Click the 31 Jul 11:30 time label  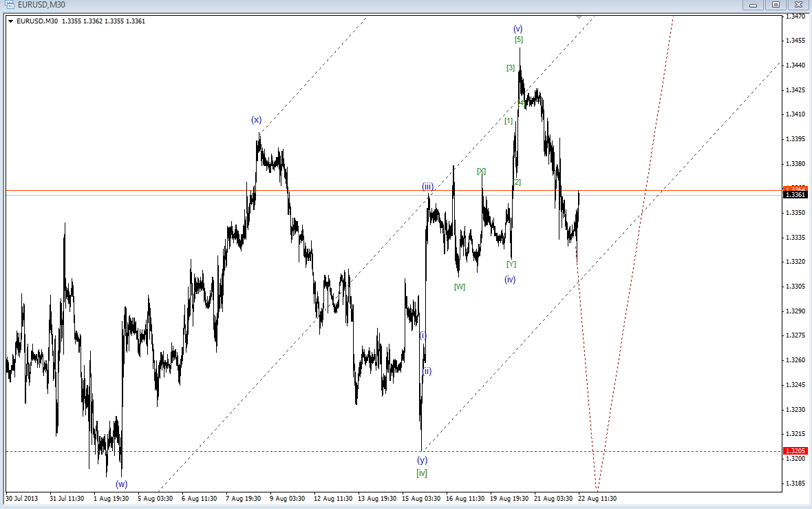point(67,499)
